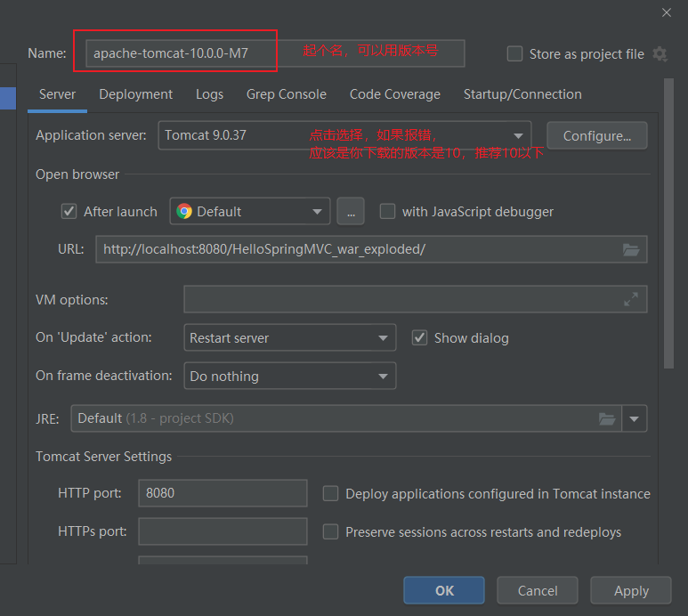Screen dimensions: 688x616
Task: Open the Default browser dropdown
Action: coord(250,212)
